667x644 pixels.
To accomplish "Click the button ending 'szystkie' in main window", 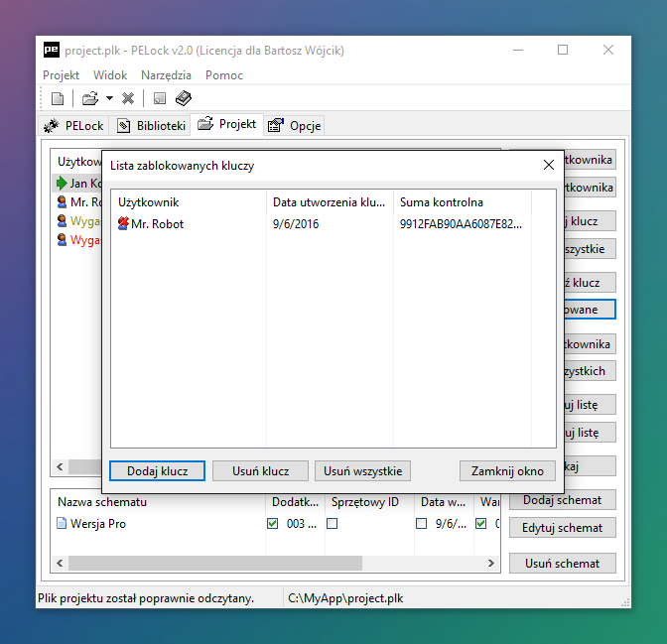I will [590, 249].
